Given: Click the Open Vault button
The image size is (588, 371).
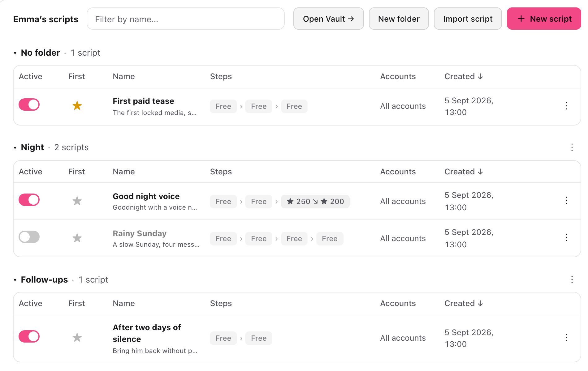Looking at the screenshot, I should [328, 19].
